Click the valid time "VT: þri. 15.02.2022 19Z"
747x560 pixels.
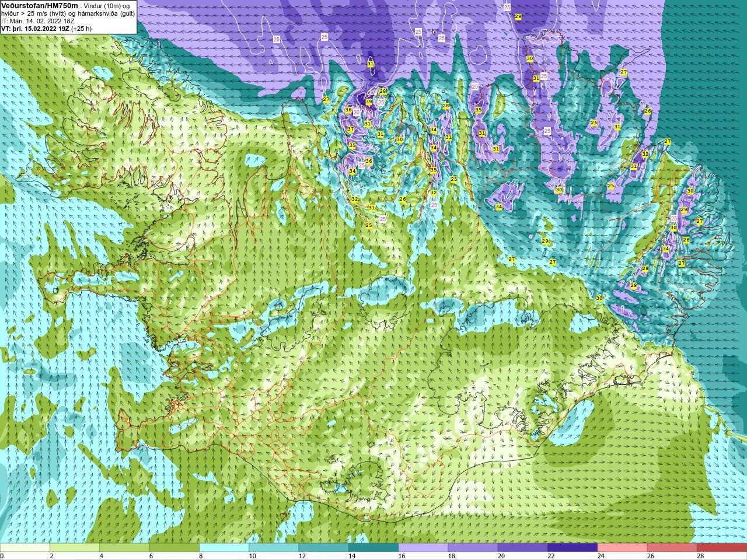coord(35,29)
